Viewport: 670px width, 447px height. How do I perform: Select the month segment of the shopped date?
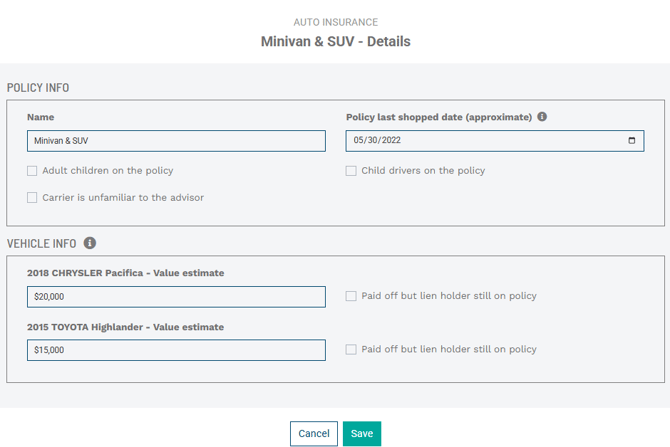click(x=358, y=141)
